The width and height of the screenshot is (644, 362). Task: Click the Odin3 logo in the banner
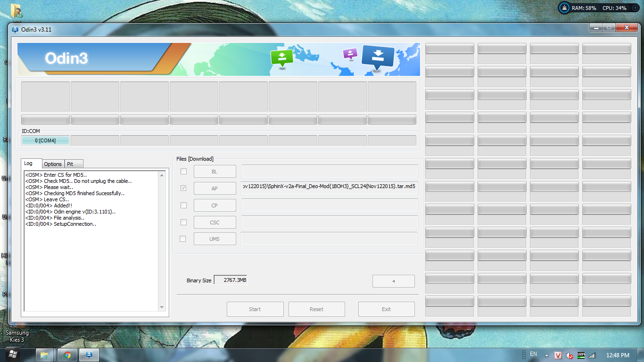tap(66, 58)
